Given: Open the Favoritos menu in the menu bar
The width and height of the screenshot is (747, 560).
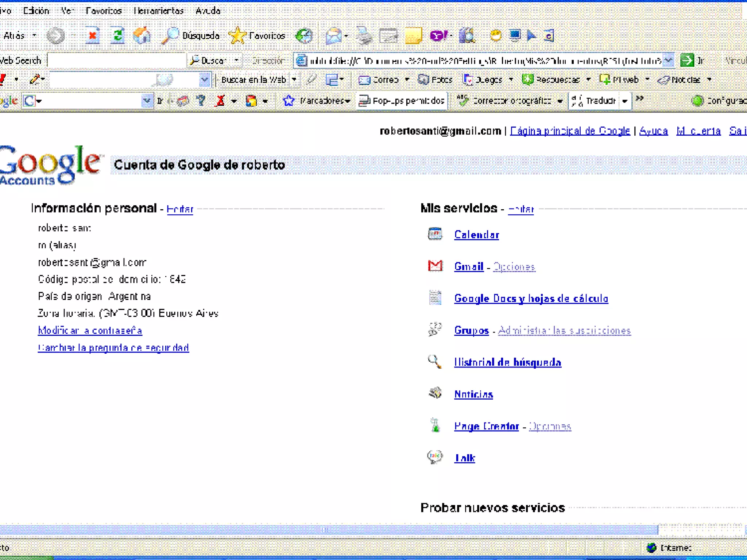Looking at the screenshot, I should point(104,11).
